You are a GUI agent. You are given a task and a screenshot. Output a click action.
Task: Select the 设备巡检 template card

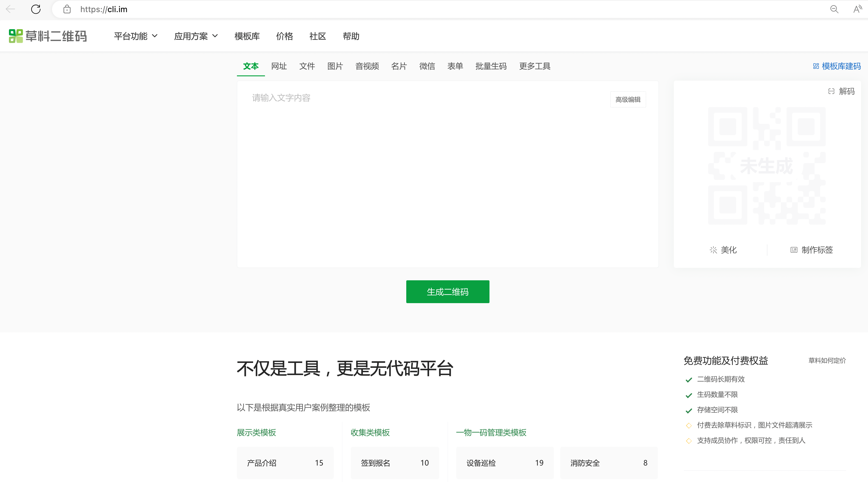(505, 463)
